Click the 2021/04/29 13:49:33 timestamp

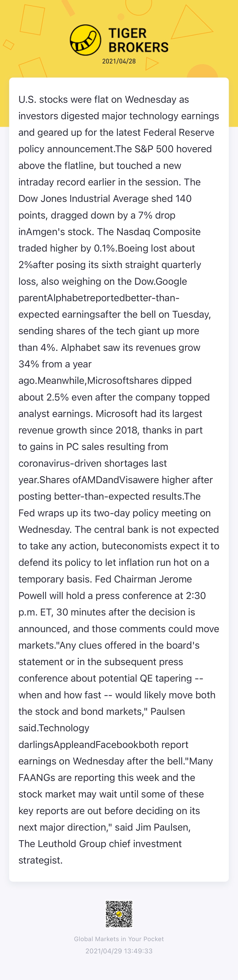[119, 951]
